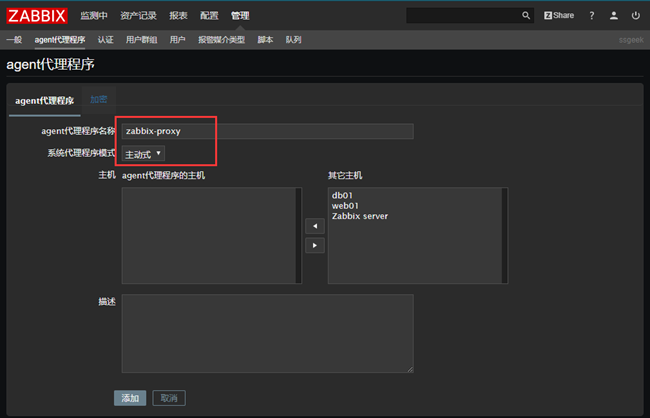Select db01 in other hosts list
This screenshot has width=650, height=418.
tap(342, 195)
